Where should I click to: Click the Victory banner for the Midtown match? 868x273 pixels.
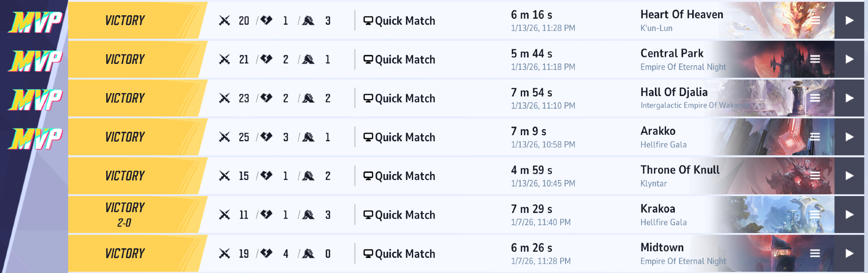click(x=125, y=253)
